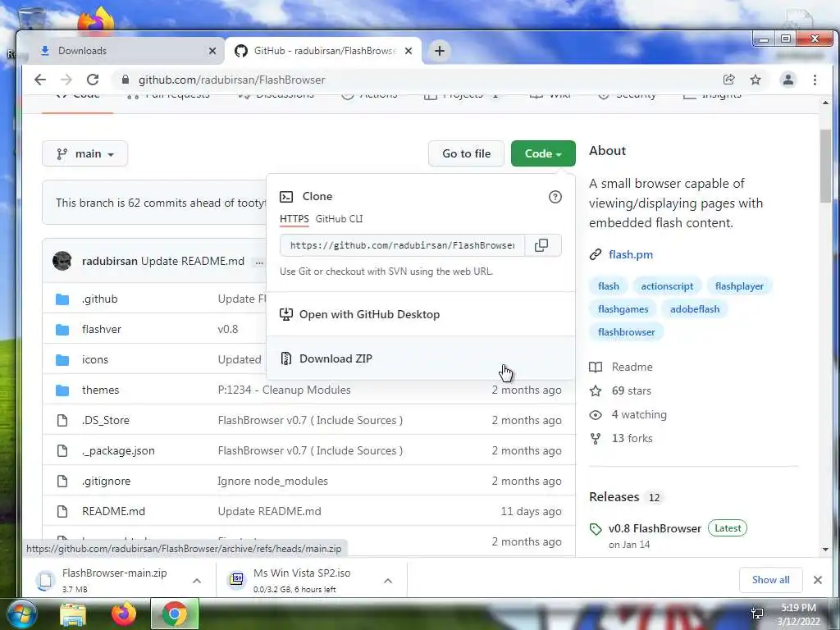Choose Open with GitHub Desktop

click(421, 314)
